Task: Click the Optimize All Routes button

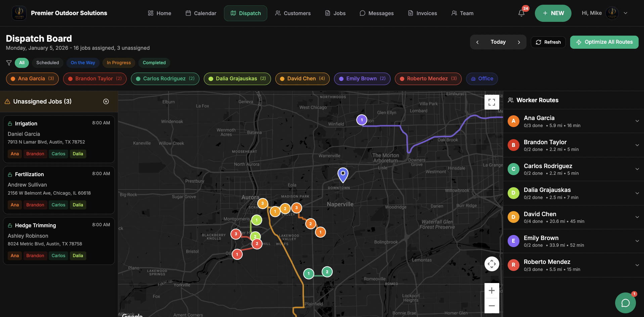Action: [x=604, y=42]
